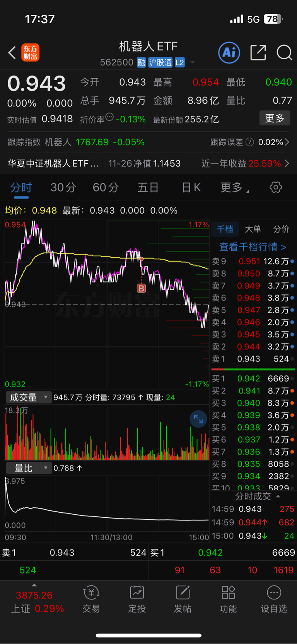Tap 设自选 add to watchlist icon
The width and height of the screenshot is (297, 644).
pos(274,599)
